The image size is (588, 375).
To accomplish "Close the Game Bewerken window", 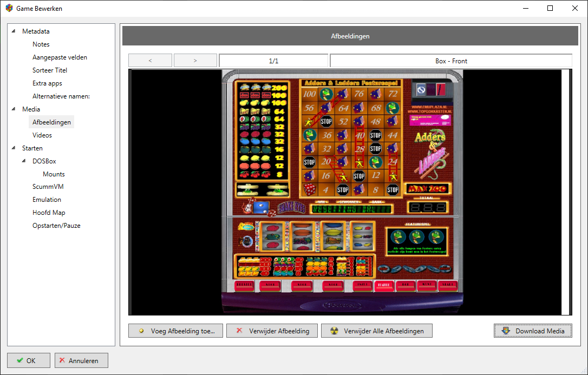I will (575, 8).
